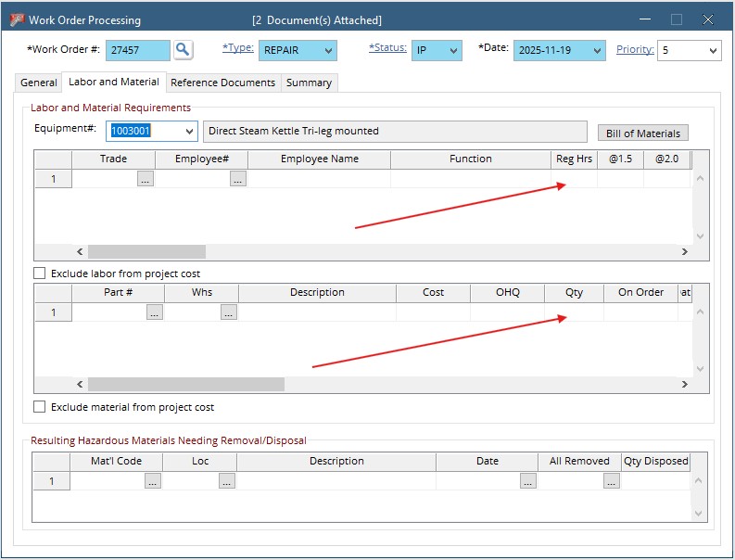Click the Work Order magnifier search icon
The image size is (735, 560).
184,50
